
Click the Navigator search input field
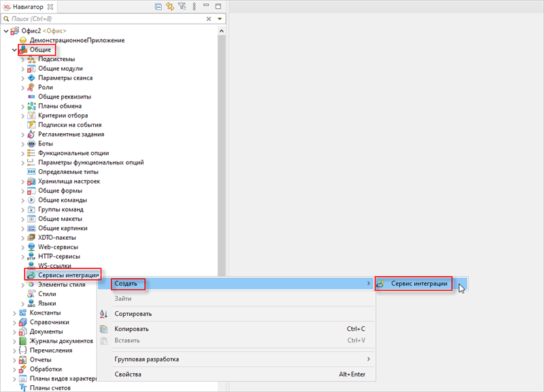coord(102,18)
